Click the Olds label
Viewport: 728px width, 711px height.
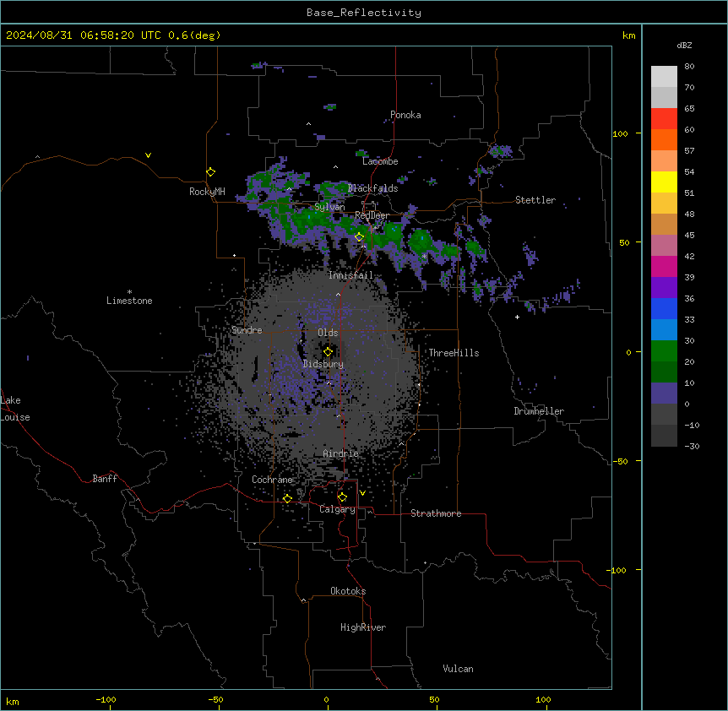[328, 333]
